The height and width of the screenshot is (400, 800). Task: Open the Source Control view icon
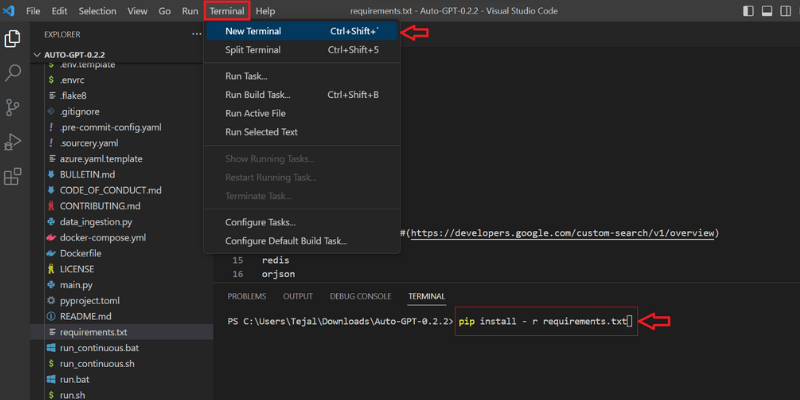pos(13,108)
